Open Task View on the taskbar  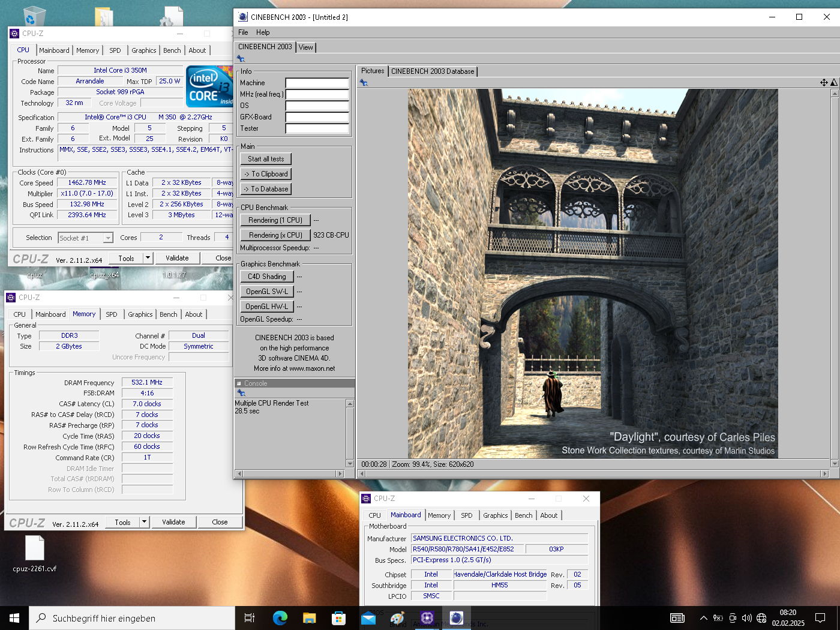250,618
